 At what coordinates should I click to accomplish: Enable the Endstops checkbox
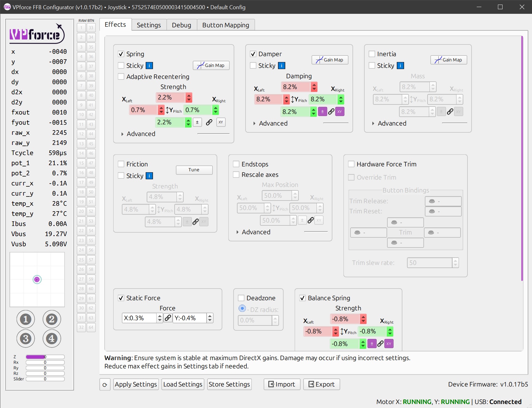(x=236, y=164)
